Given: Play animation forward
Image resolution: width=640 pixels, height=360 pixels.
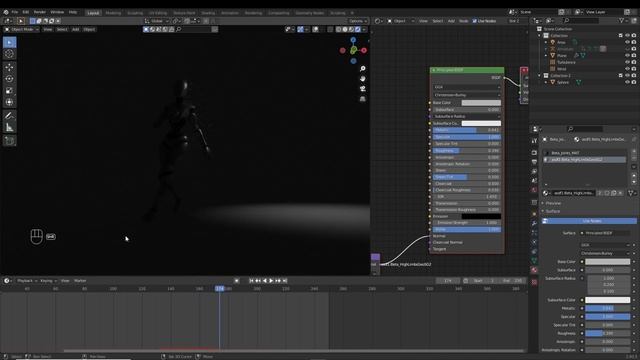Looking at the screenshot, I should point(271,281).
